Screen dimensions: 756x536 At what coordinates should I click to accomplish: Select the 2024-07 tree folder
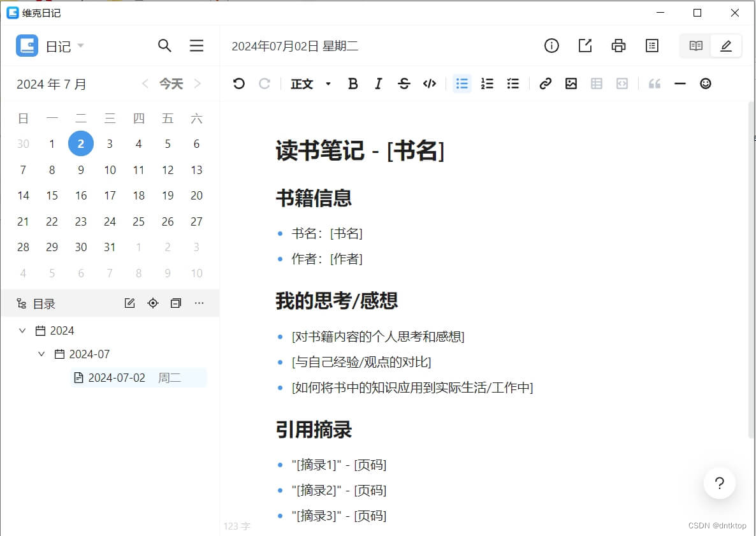(x=82, y=354)
